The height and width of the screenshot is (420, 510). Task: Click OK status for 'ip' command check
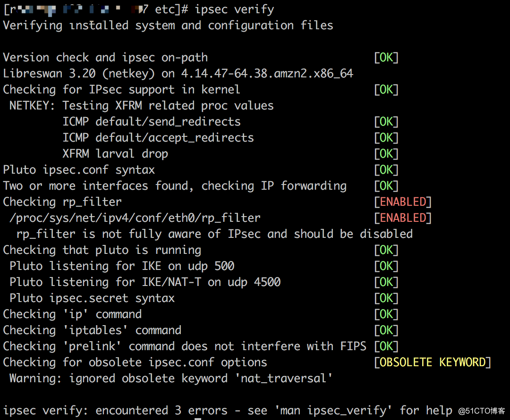click(386, 314)
